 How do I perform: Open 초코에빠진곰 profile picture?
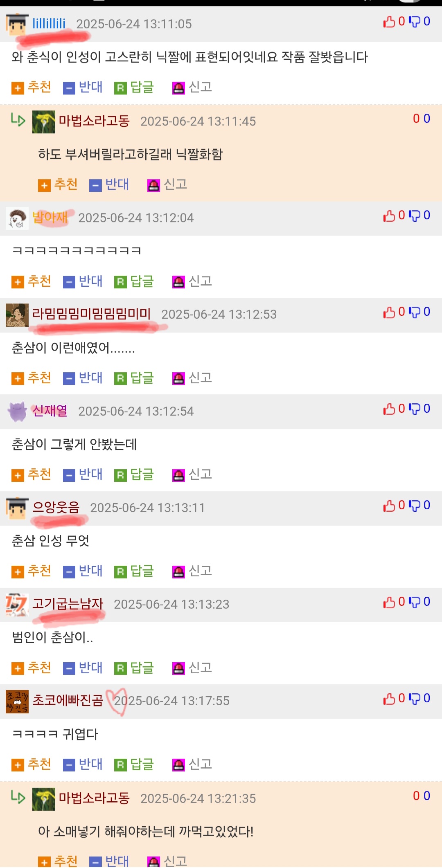click(17, 702)
